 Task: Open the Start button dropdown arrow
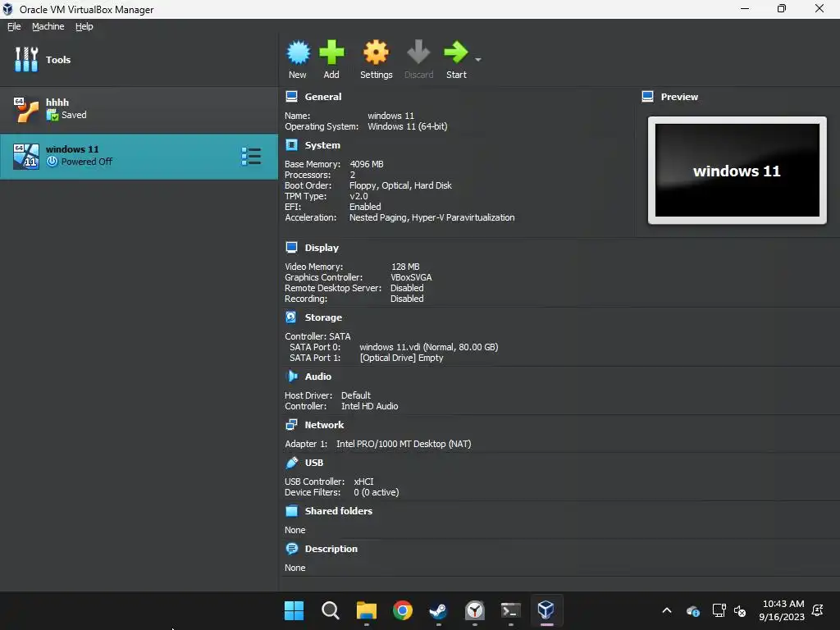[478, 59]
